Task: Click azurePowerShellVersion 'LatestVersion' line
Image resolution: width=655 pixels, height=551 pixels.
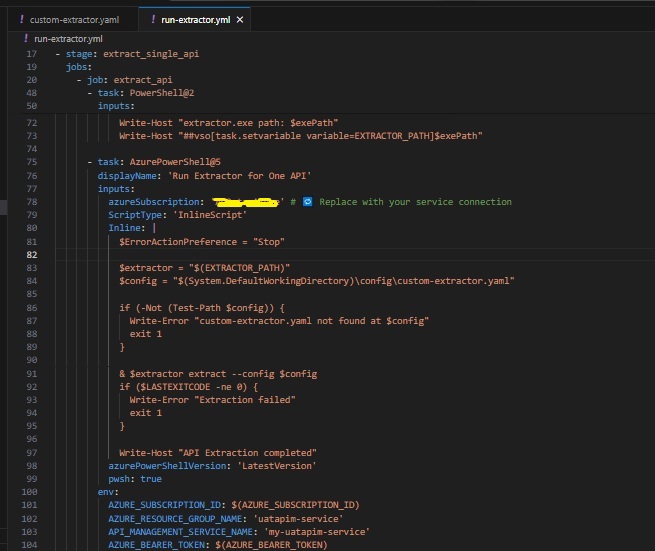Action: pyautogui.click(x=212, y=466)
